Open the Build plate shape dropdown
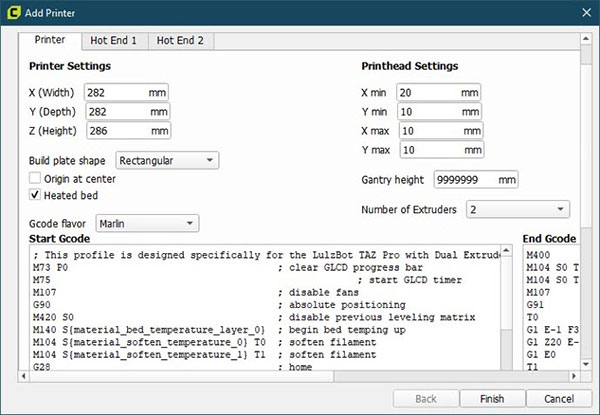This screenshot has height=415, width=600. pos(167,160)
